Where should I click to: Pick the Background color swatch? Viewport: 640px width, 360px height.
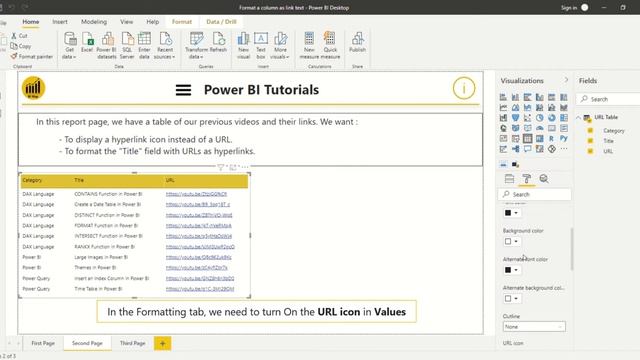tap(511, 241)
